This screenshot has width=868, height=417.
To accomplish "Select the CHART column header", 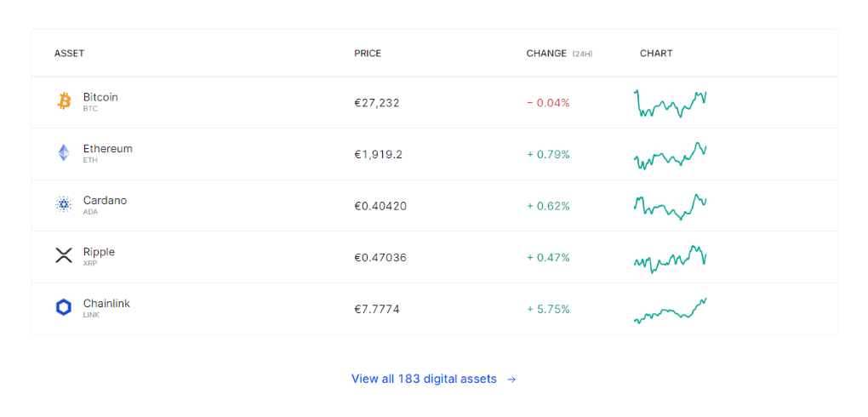I will tap(656, 53).
